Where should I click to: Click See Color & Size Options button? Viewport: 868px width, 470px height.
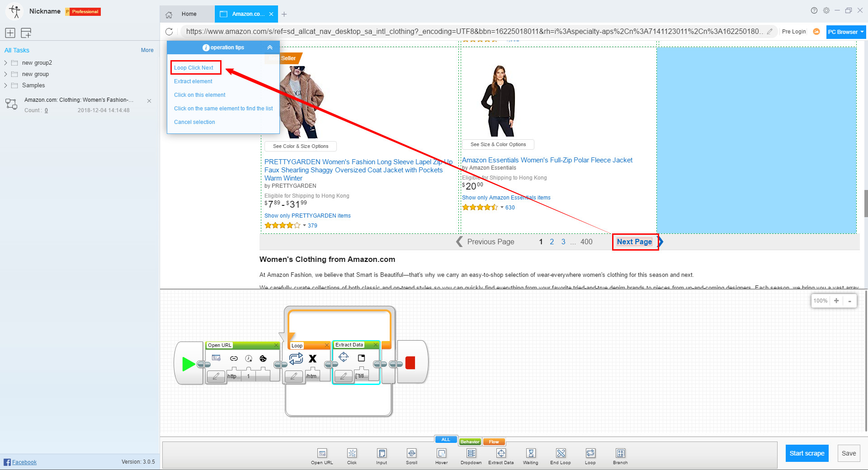click(x=301, y=146)
